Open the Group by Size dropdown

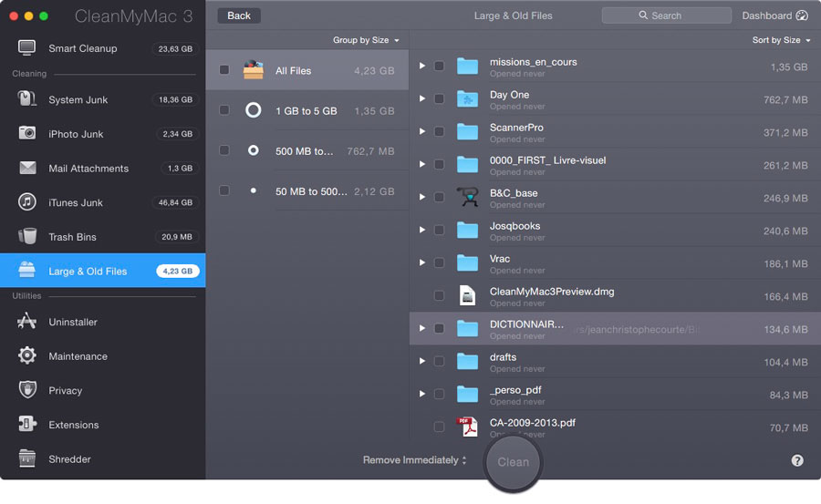(x=366, y=40)
